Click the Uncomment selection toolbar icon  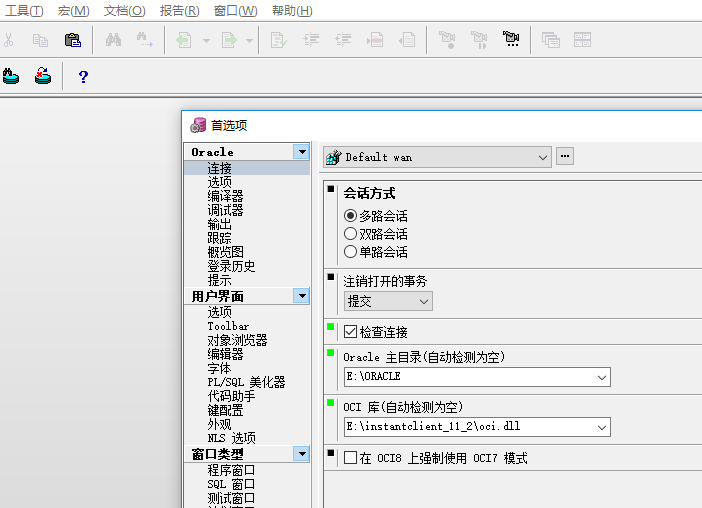407,40
